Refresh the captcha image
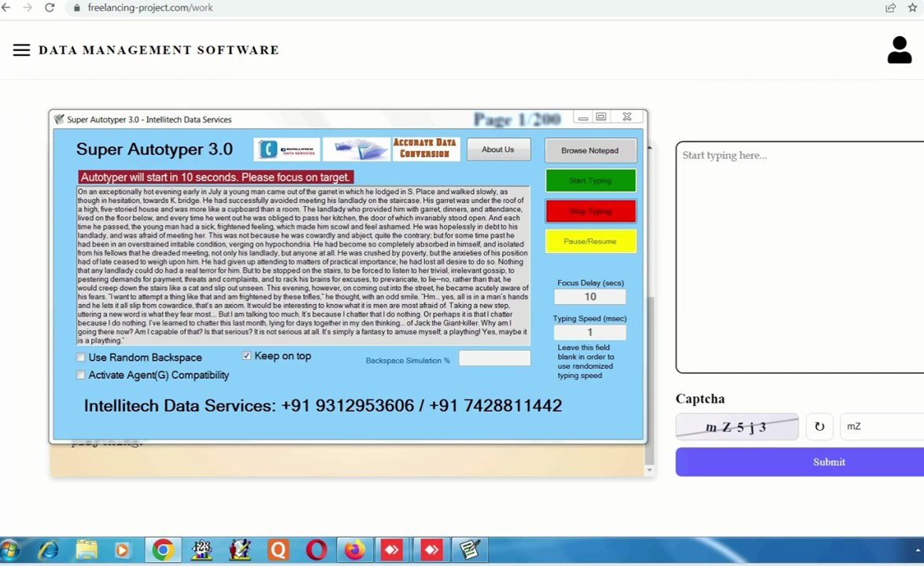Image resolution: width=924 pixels, height=566 pixels. (x=819, y=426)
